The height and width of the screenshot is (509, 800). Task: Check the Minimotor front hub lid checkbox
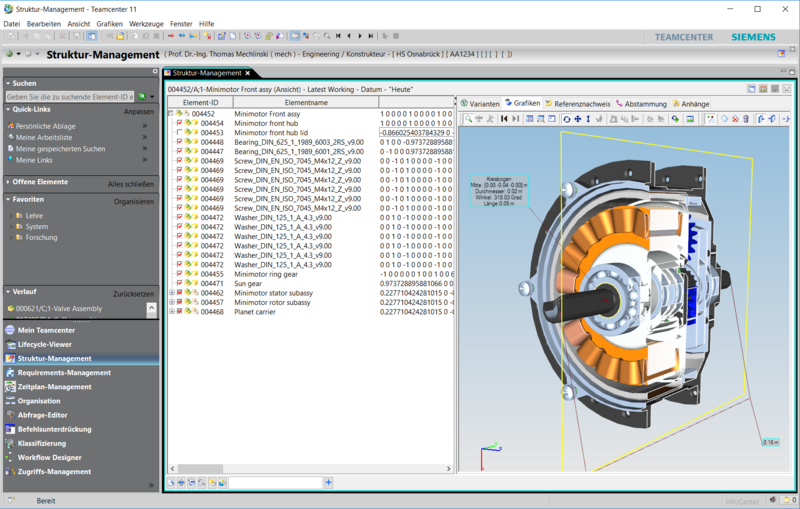180,133
